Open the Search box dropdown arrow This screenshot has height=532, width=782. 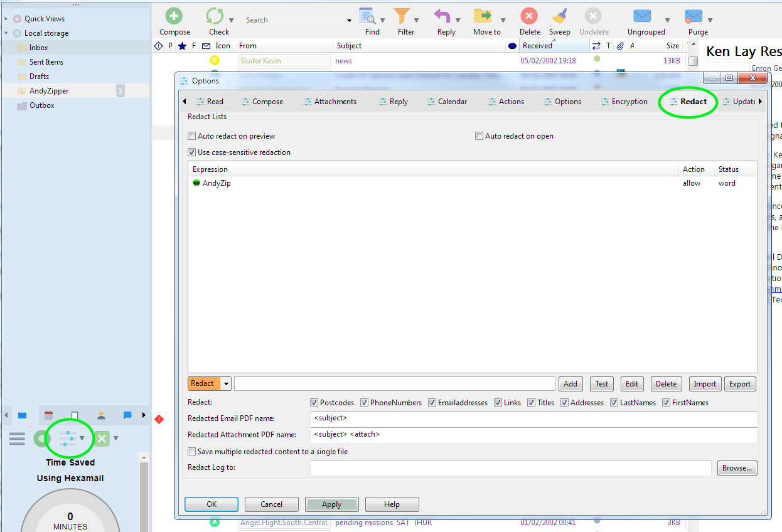click(x=349, y=21)
